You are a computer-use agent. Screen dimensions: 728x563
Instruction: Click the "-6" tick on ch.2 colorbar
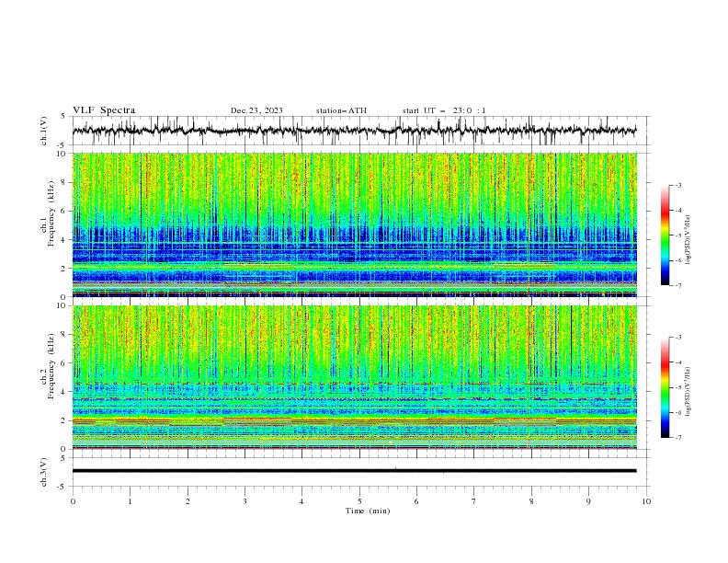point(677,412)
